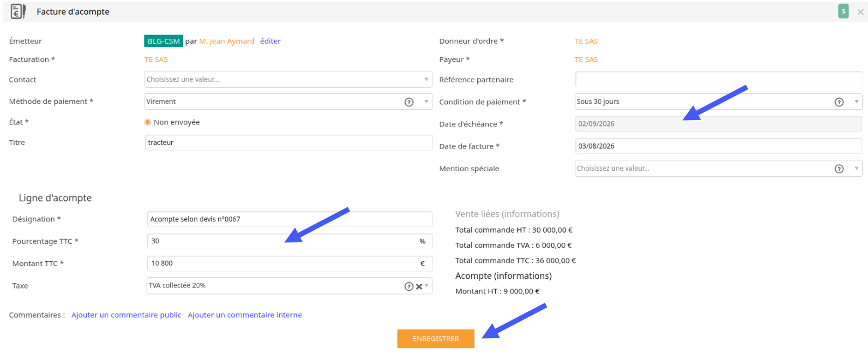Click the Facture d'acompte title text

73,12
